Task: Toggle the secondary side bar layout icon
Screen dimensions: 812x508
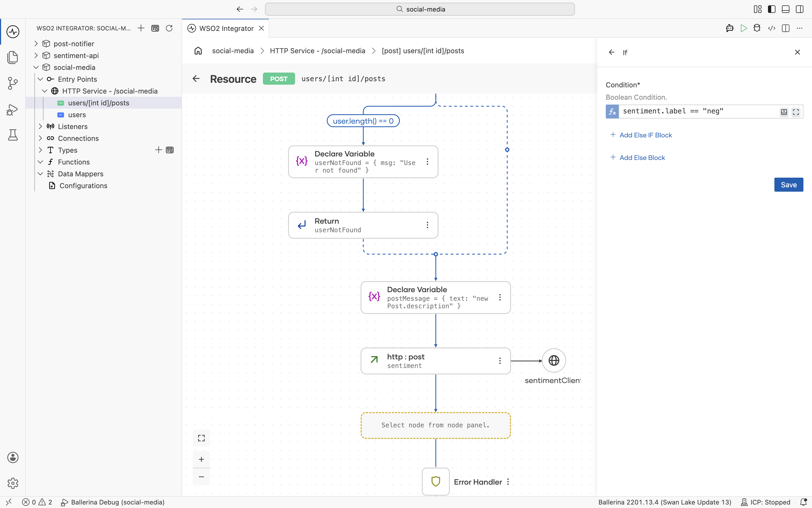Action: [x=800, y=9]
